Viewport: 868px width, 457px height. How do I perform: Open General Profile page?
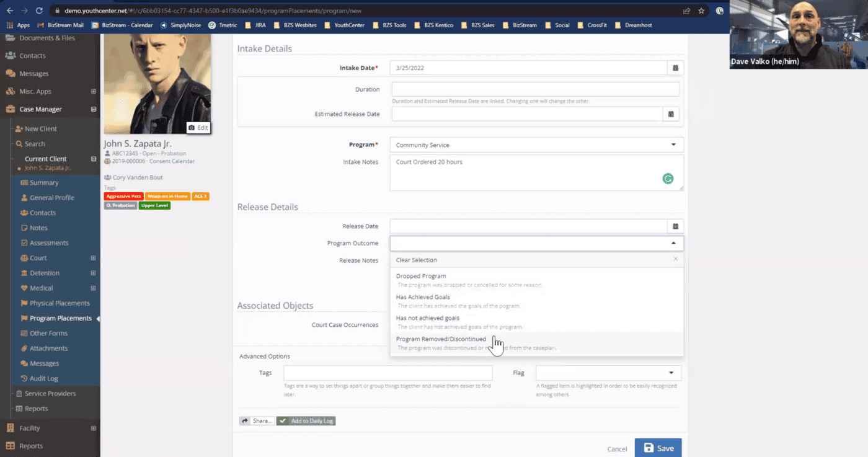click(x=51, y=198)
